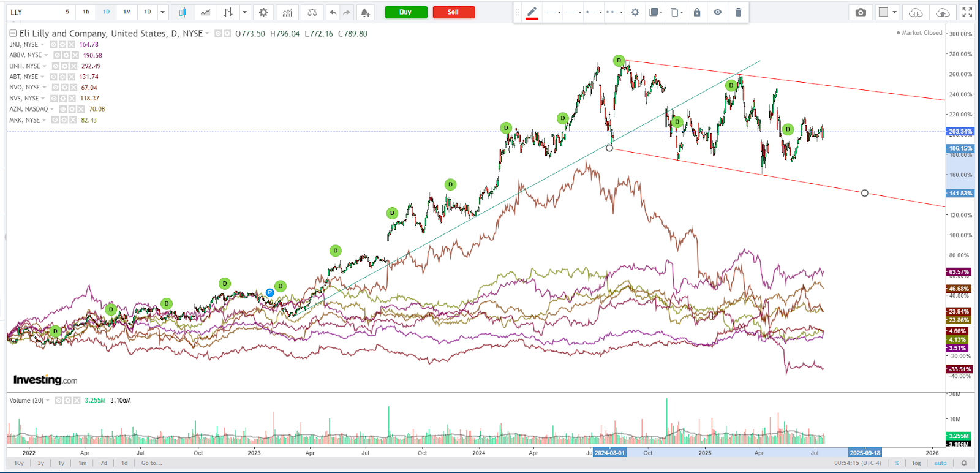980x473 pixels.
Task: Save chart layout to cloud icon
Action: click(943, 12)
